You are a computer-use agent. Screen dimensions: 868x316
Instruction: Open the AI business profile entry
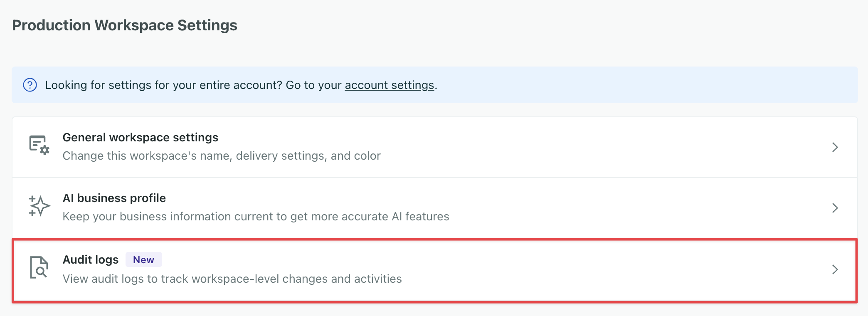click(x=434, y=207)
